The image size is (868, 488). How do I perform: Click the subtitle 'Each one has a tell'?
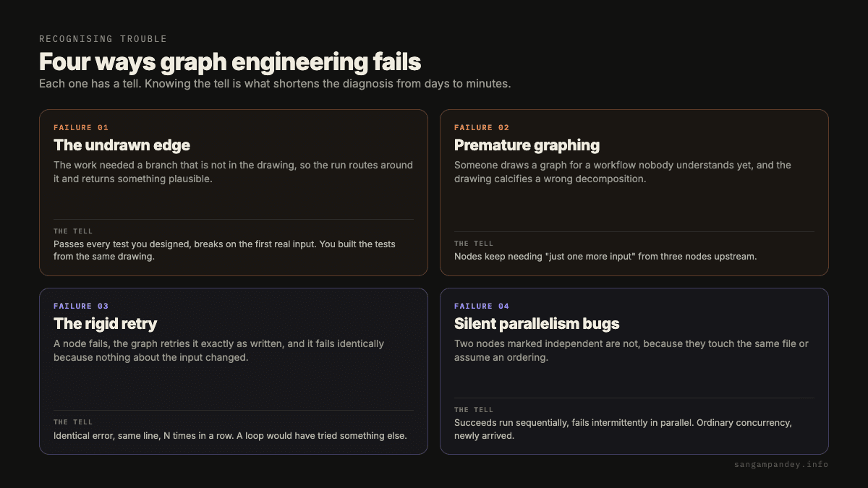point(275,84)
